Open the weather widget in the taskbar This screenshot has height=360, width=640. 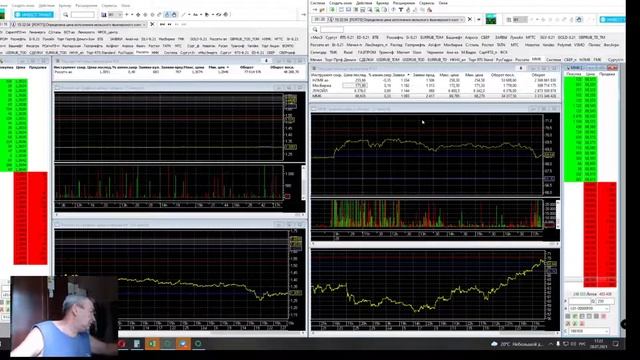[x=517, y=344]
